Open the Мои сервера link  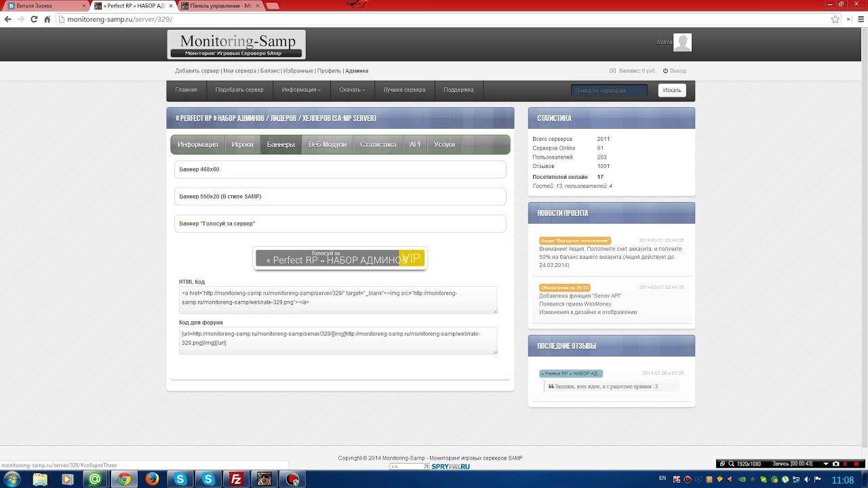click(239, 70)
